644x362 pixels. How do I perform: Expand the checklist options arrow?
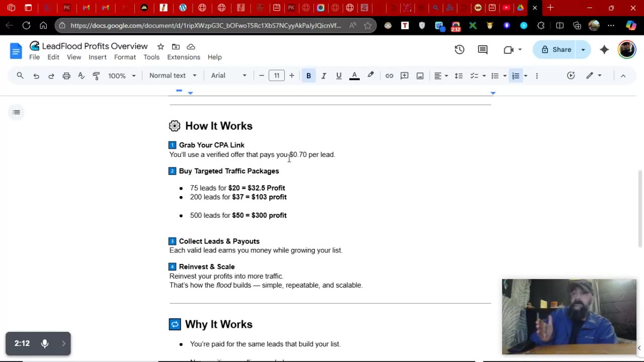tap(484, 76)
